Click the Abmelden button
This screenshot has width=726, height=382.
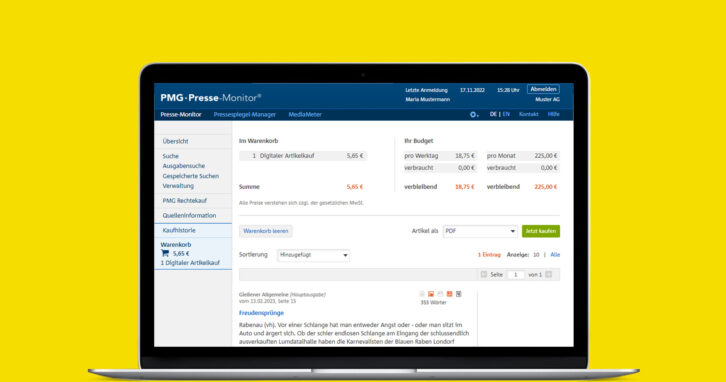543,89
